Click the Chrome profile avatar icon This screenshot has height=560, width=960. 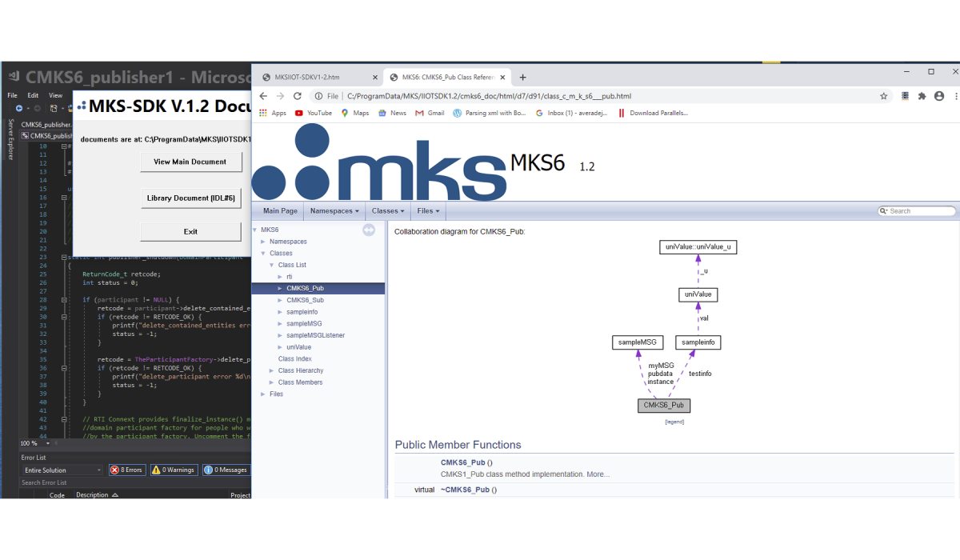(939, 96)
